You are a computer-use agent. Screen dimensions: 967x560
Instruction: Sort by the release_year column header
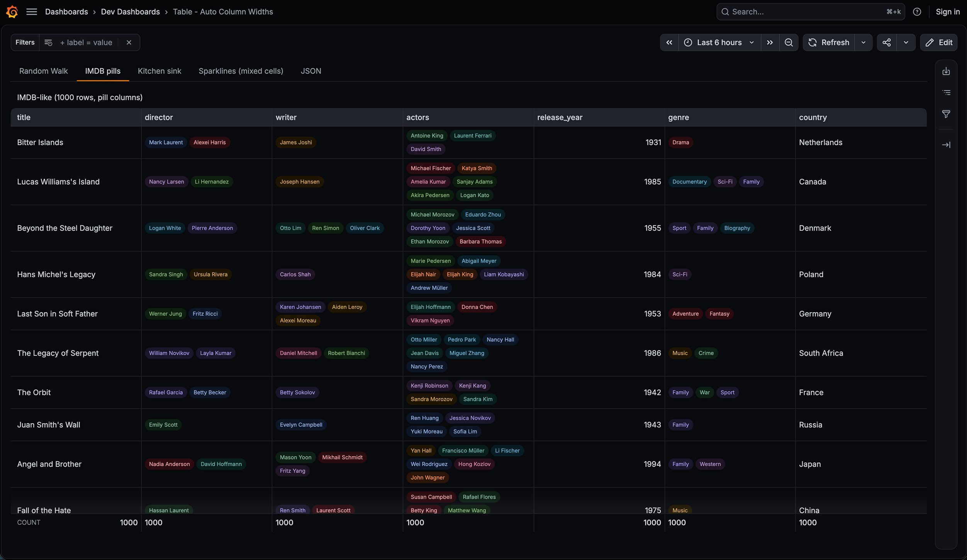coord(599,117)
